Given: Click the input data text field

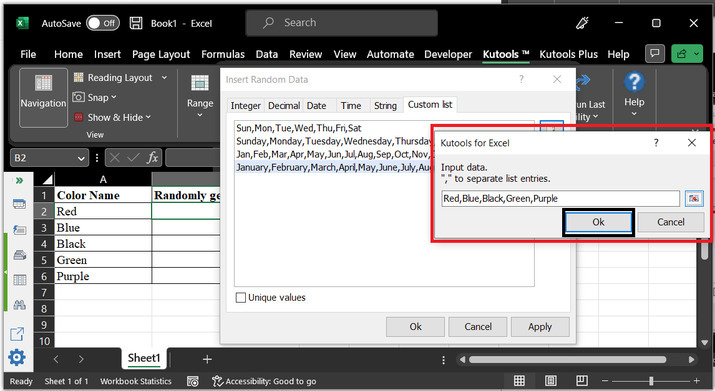Looking at the screenshot, I should 560,198.
